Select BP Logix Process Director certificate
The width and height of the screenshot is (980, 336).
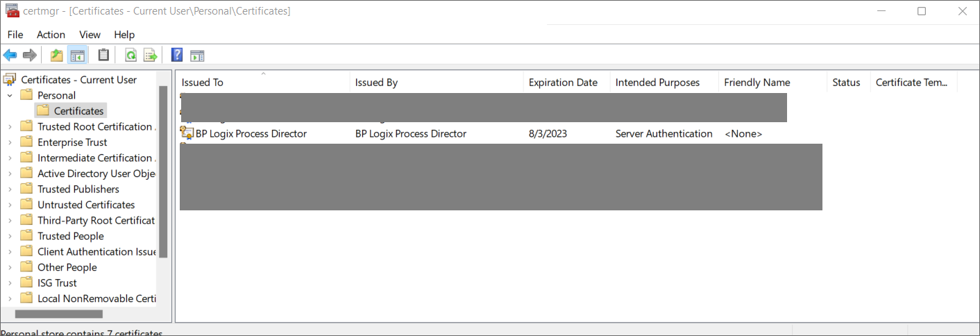pos(251,134)
